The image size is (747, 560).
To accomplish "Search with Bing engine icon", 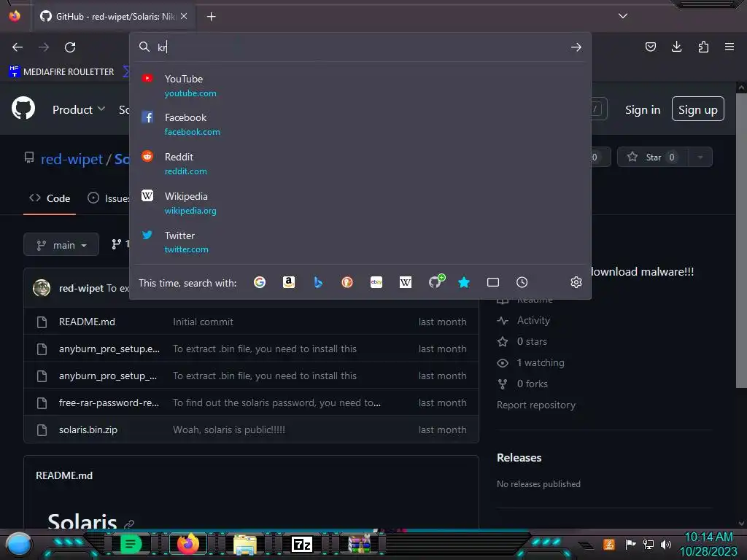I will [x=318, y=282].
